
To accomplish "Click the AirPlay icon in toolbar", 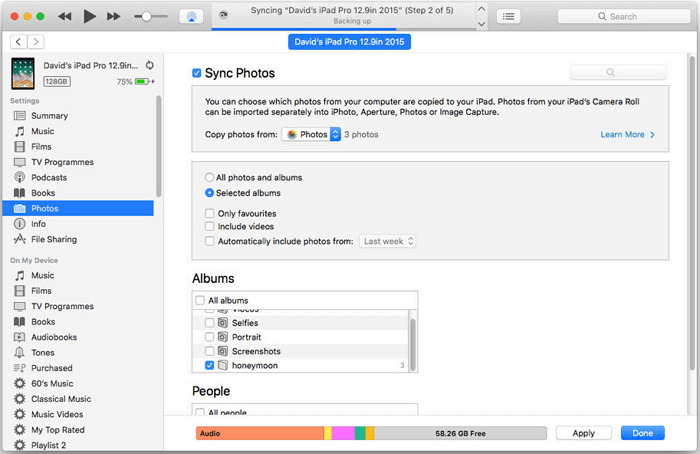I will [x=192, y=16].
